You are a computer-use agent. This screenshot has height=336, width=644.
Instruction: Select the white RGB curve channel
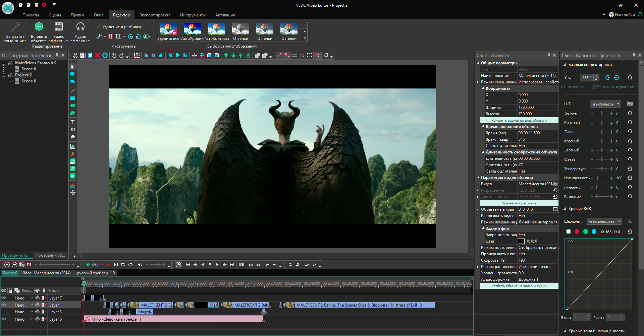tap(568, 231)
